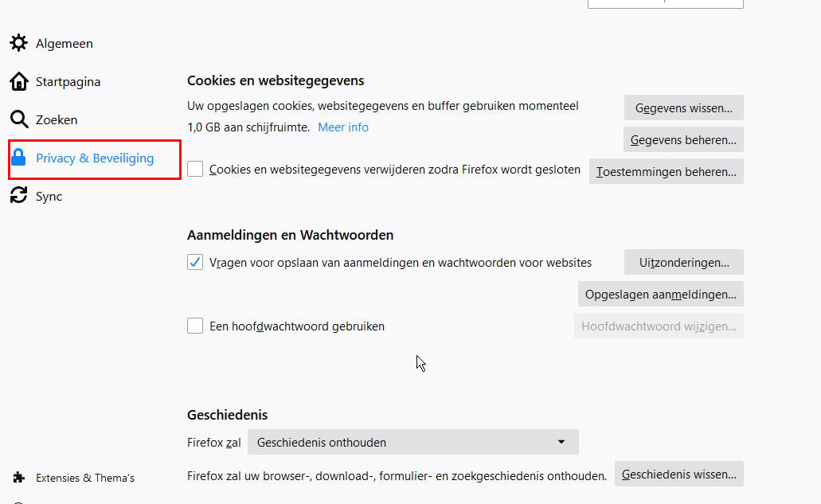Click the Zoeken magnifying glass icon
The height and width of the screenshot is (504, 821).
point(18,119)
